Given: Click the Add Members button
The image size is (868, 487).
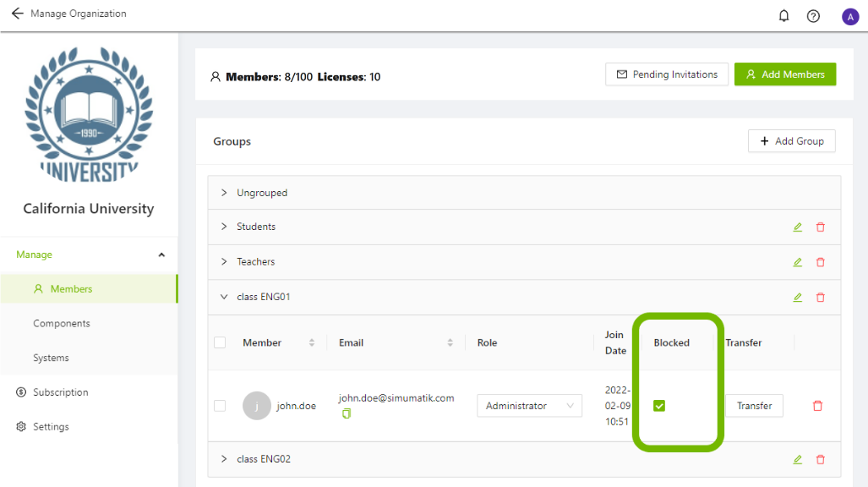Looking at the screenshot, I should point(784,74).
